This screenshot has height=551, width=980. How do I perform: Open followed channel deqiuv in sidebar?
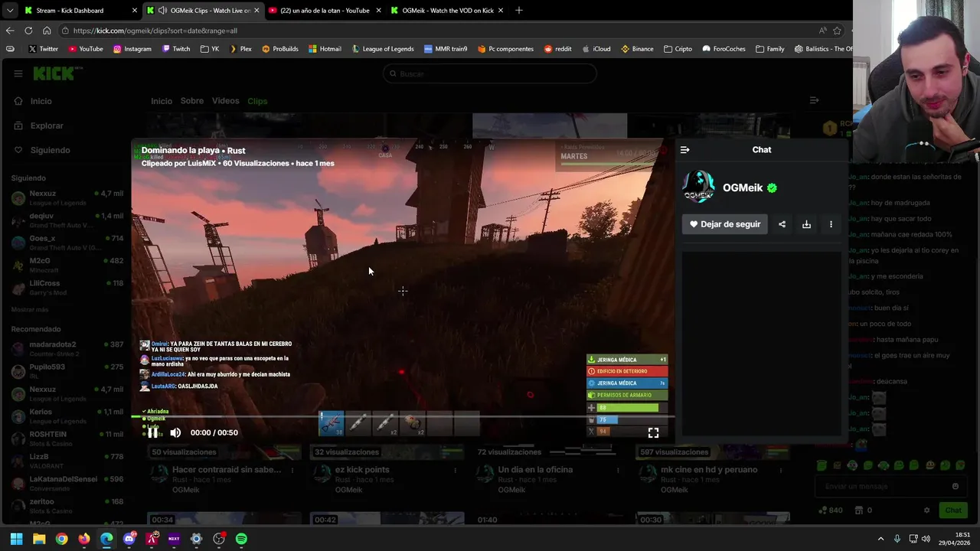point(67,220)
